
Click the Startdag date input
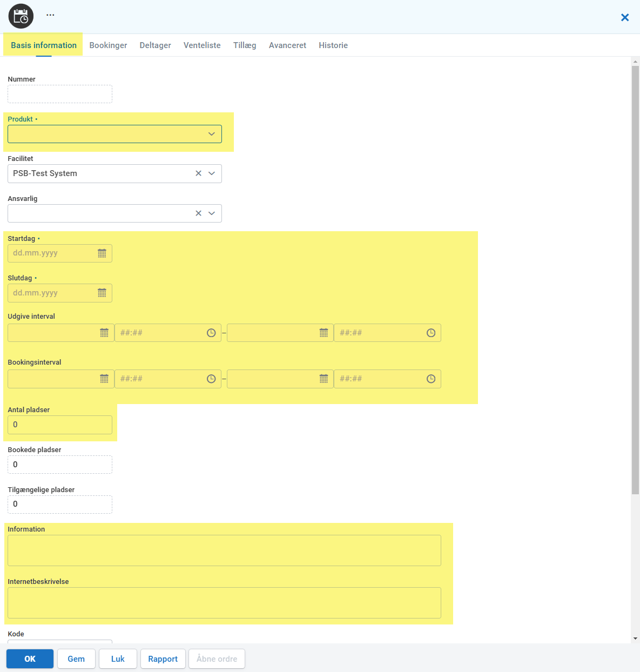(60, 253)
